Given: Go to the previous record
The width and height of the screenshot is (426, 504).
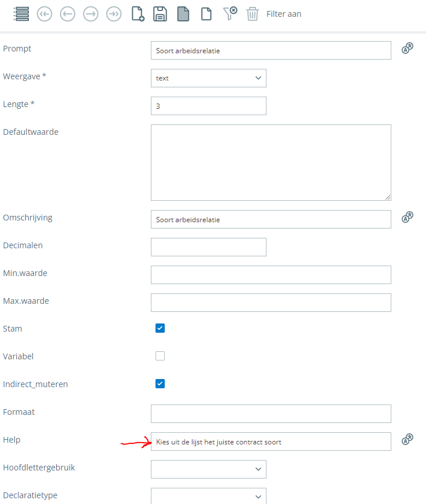Looking at the screenshot, I should pyautogui.click(x=68, y=14).
